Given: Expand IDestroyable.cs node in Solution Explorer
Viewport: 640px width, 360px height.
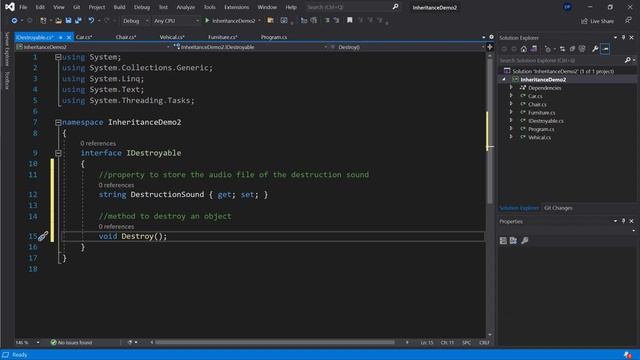Looking at the screenshot, I should tap(511, 121).
